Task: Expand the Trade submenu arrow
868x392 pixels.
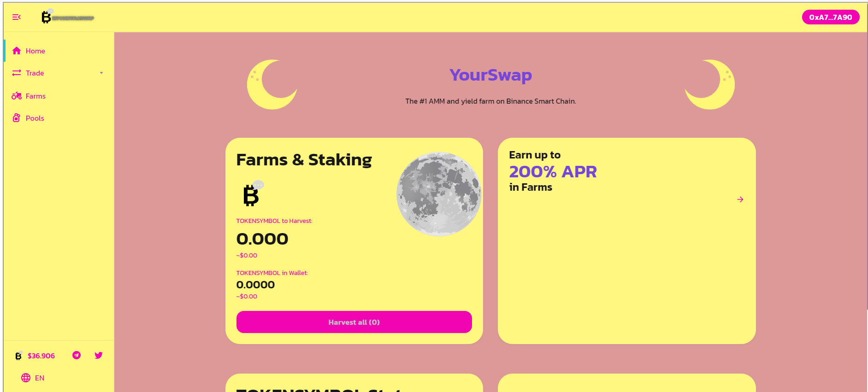Action: (x=101, y=73)
